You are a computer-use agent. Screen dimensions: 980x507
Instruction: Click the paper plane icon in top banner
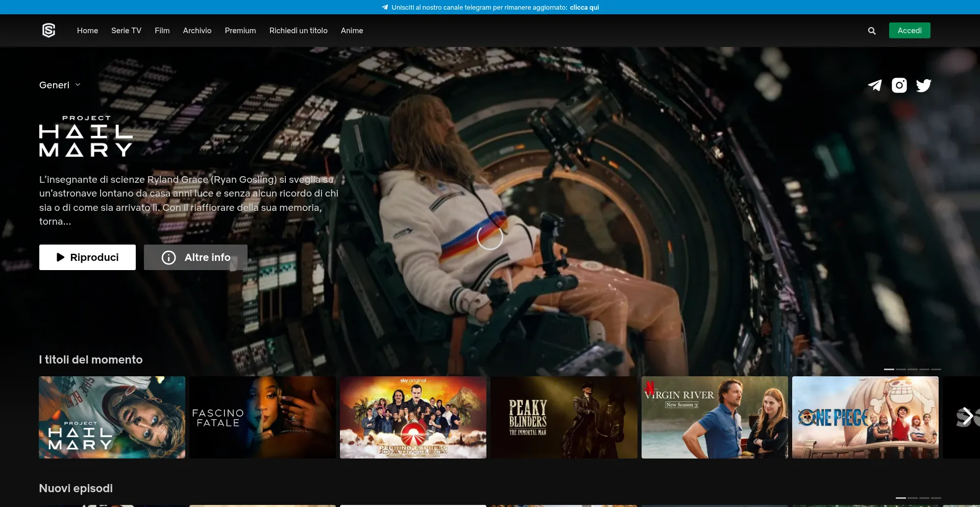pos(385,7)
